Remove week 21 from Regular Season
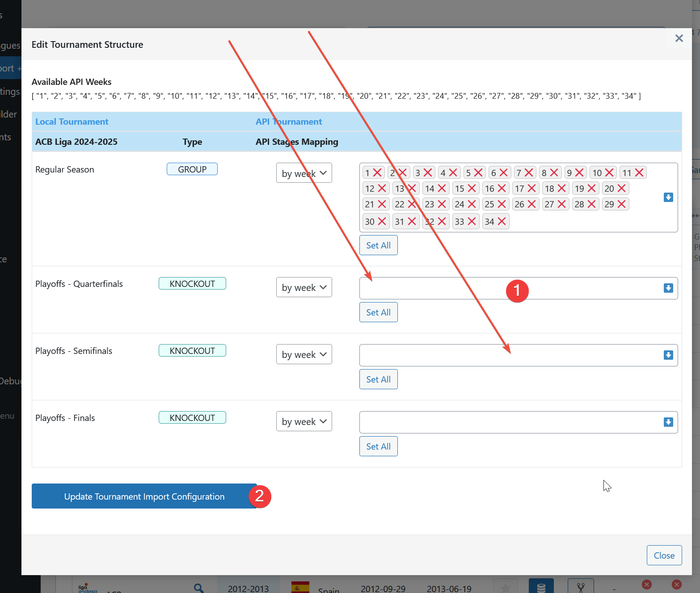 (382, 204)
